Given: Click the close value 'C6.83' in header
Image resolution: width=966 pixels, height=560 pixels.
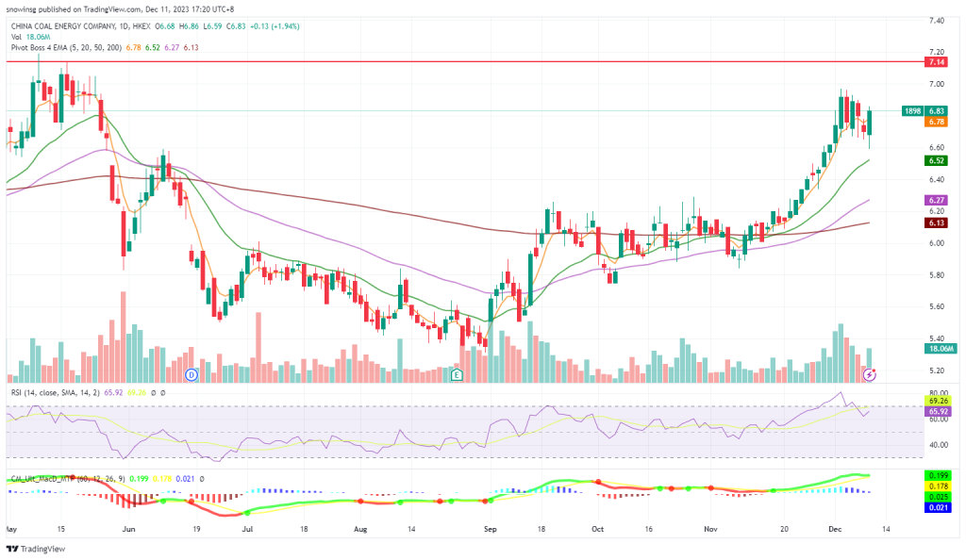Looking at the screenshot, I should (236, 26).
